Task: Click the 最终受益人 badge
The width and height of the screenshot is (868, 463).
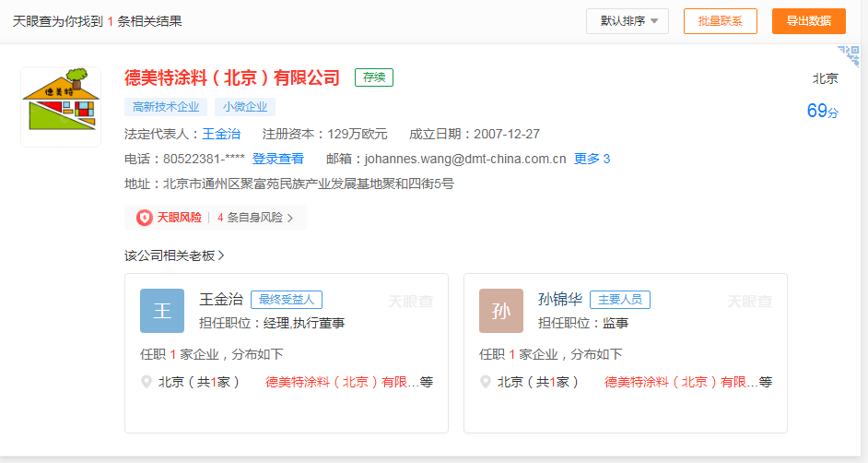Action: coord(287,300)
